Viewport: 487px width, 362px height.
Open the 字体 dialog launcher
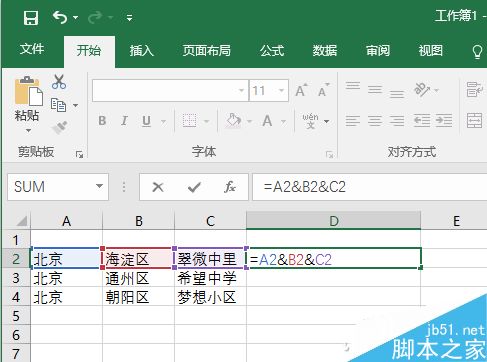(330, 154)
